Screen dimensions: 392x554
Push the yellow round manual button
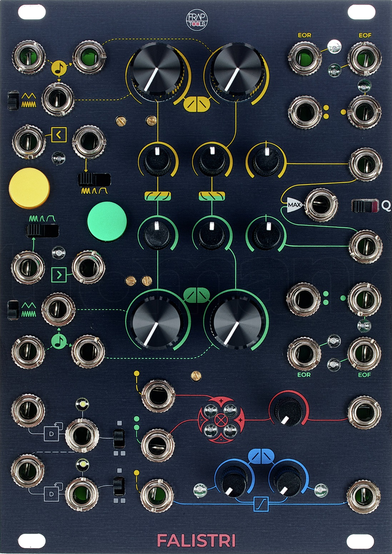29,188
